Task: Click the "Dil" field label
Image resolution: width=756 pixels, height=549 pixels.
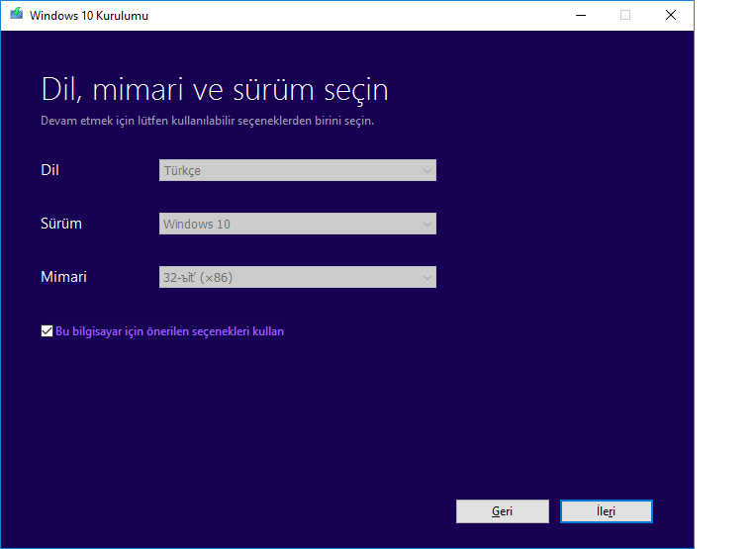Action: 50,170
